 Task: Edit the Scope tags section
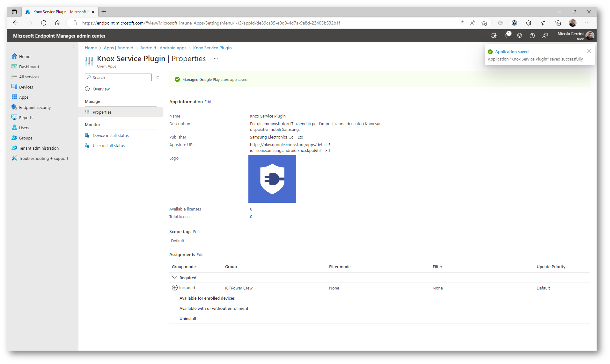[196, 232]
